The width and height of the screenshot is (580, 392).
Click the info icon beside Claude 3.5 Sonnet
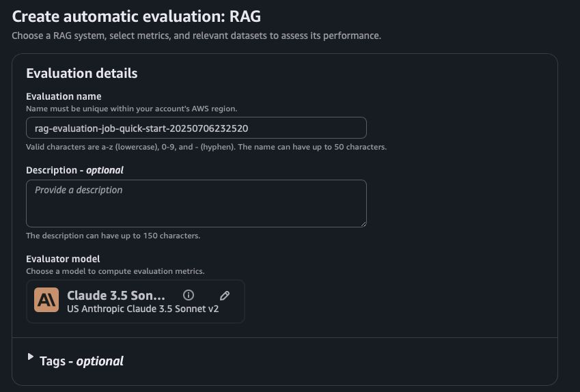pyautogui.click(x=189, y=295)
